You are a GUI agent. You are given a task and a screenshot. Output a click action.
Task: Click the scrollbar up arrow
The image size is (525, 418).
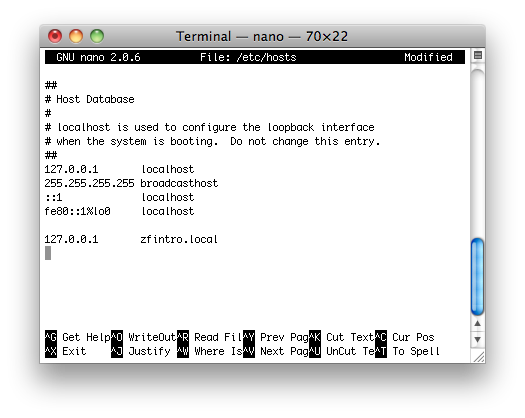pos(477,324)
